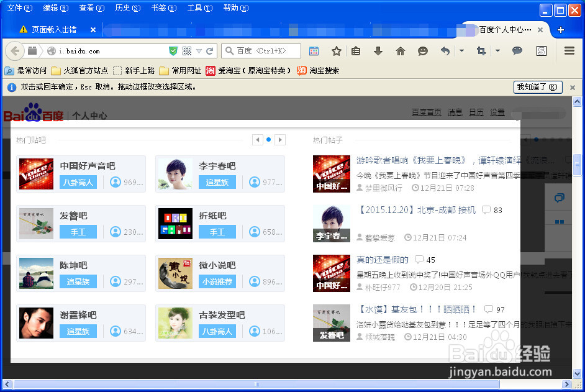Click the 小说推荐 tag under 微小说吧

coord(217,281)
